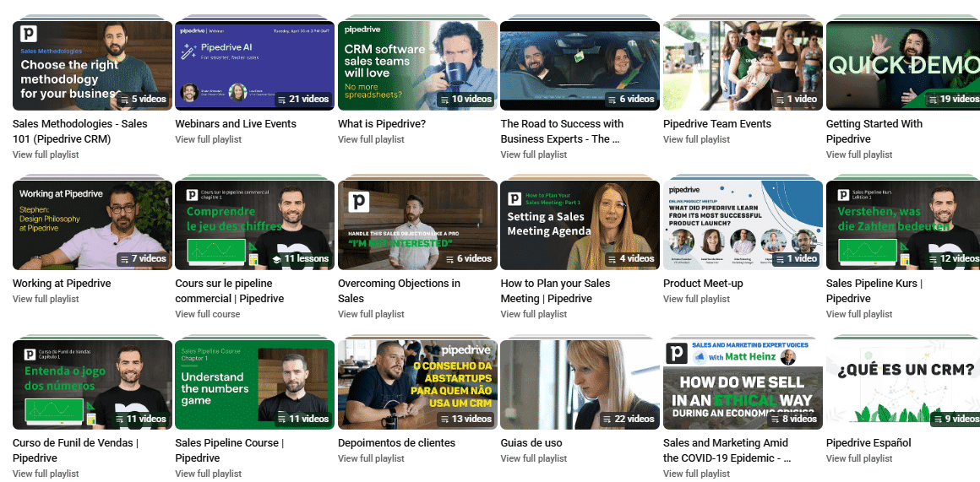Open The Road to Success thumbnail
Image resolution: width=980 pixels, height=482 pixels.
click(580, 66)
